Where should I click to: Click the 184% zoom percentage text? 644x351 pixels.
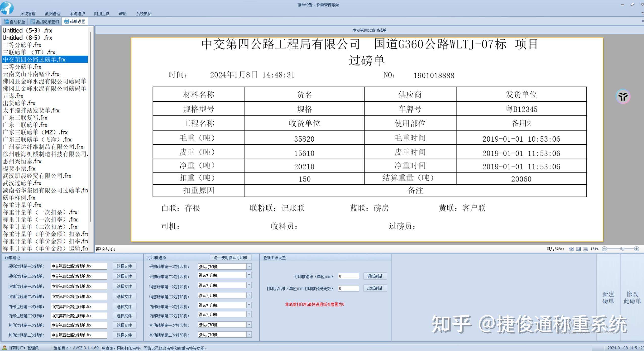pos(594,249)
